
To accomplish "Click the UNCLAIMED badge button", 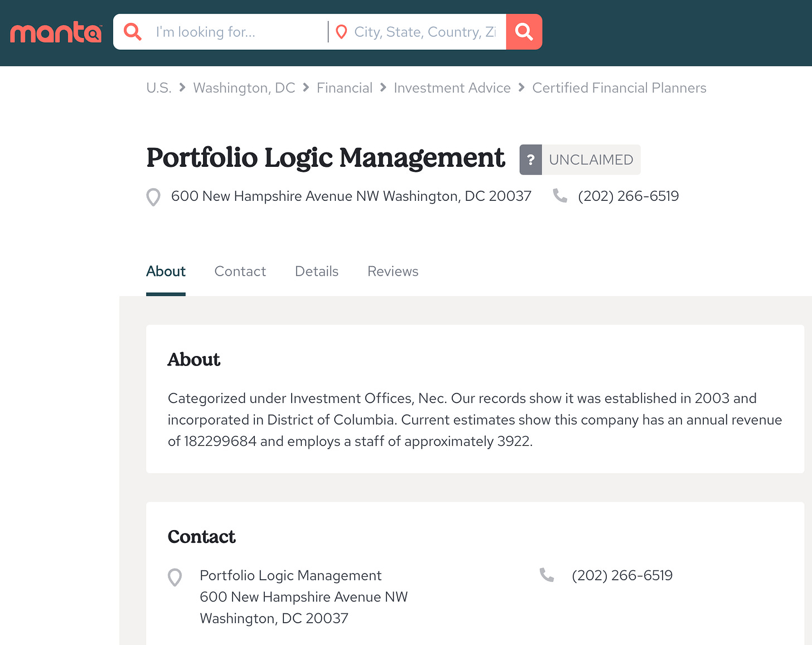I will click(580, 160).
